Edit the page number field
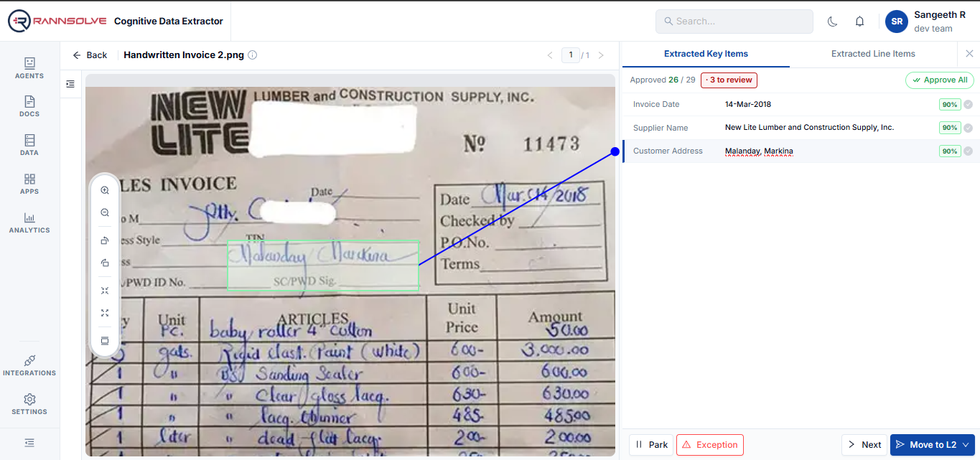The height and width of the screenshot is (460, 980). pyautogui.click(x=571, y=55)
